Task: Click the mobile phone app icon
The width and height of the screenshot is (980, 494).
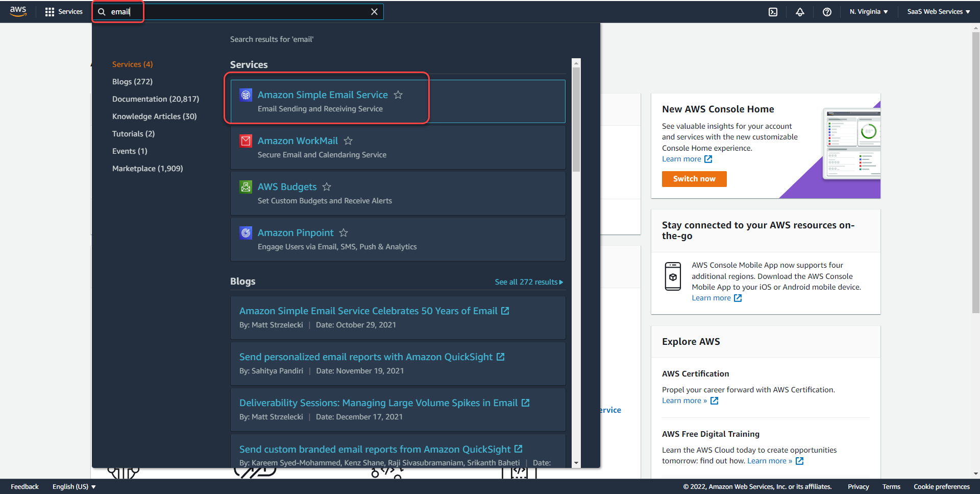Action: coord(673,276)
